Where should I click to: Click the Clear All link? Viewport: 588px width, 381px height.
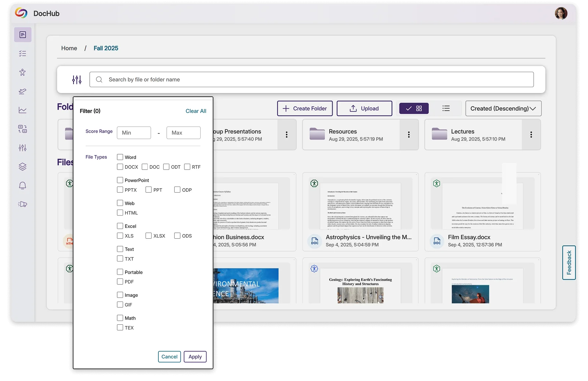click(196, 111)
